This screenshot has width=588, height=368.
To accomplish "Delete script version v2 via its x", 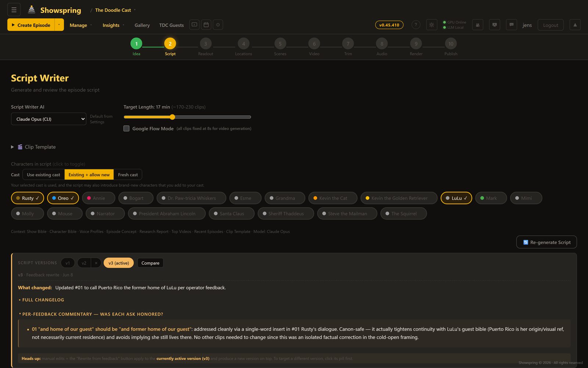I will [x=96, y=263].
